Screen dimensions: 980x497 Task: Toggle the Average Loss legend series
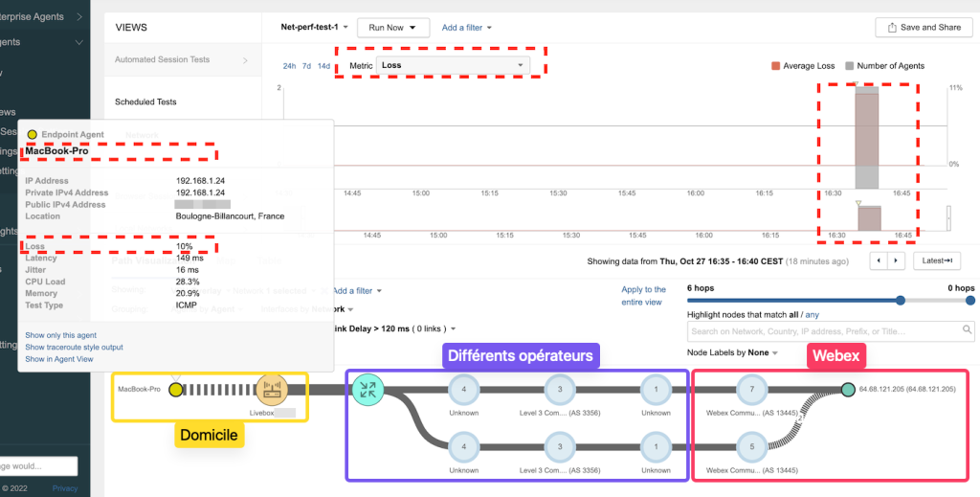coord(802,66)
